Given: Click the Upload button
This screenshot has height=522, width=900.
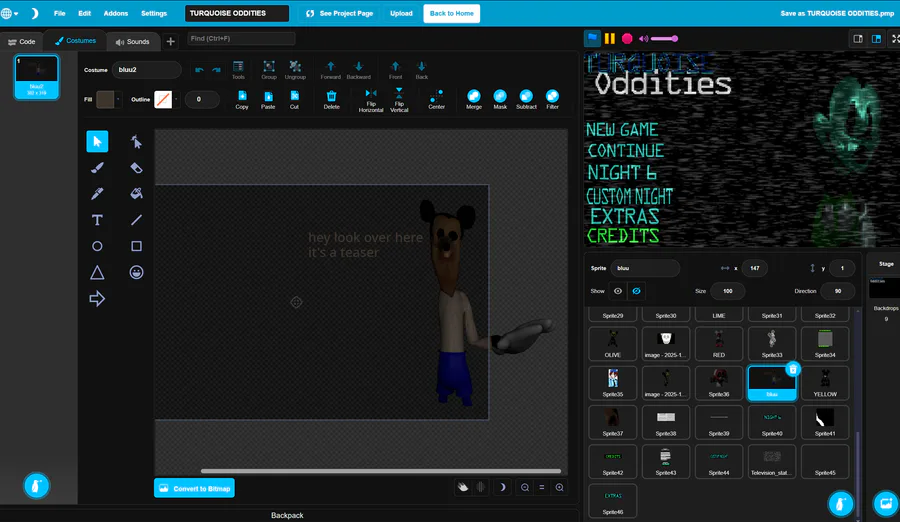Looking at the screenshot, I should click(x=401, y=13).
